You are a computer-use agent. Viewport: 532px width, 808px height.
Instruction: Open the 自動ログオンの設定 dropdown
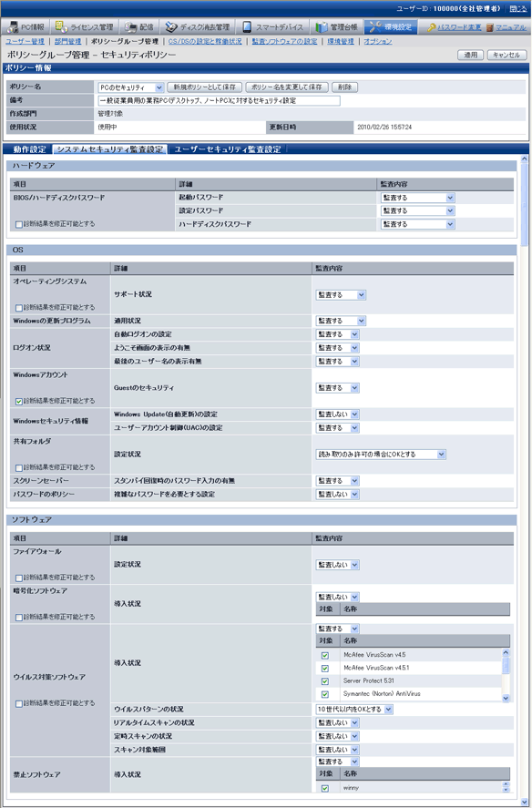[x=337, y=334]
